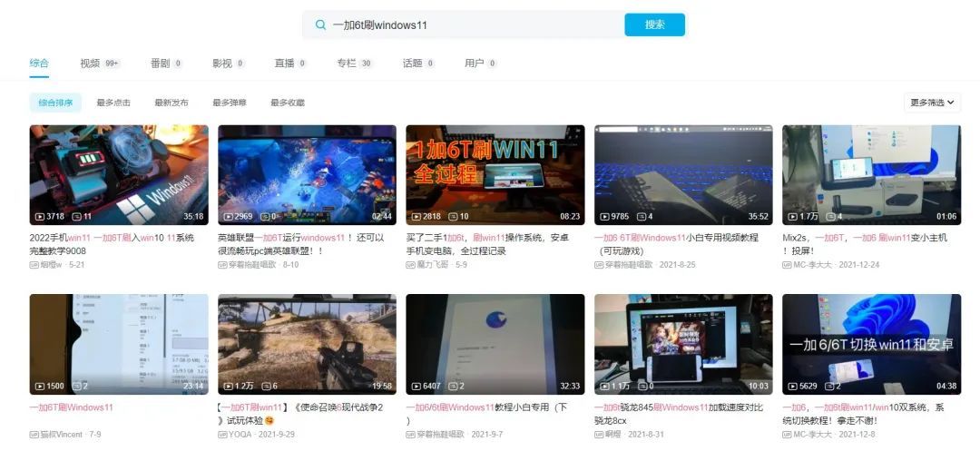Open uploader YOQA profile
This screenshot has width=980, height=451.
tap(240, 434)
